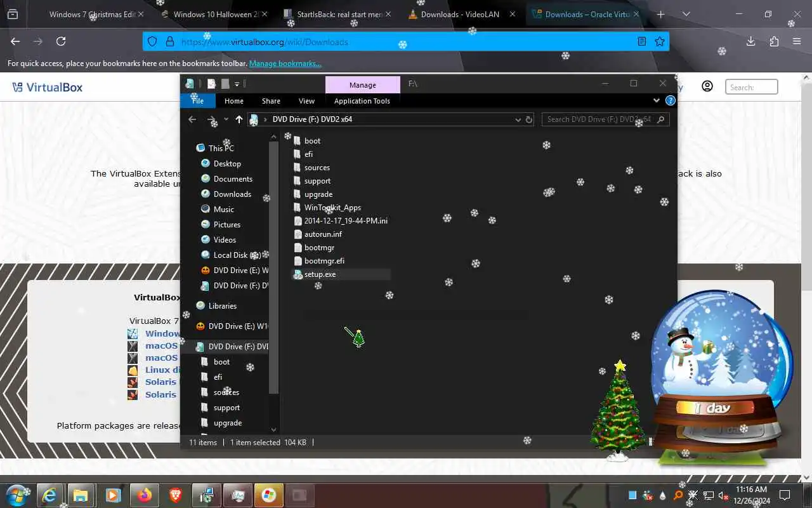Click the Firefox URL address field

pos(406,41)
